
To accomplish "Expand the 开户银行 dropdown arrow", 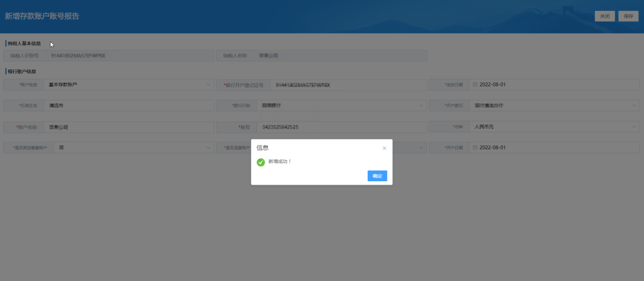I will (634, 106).
